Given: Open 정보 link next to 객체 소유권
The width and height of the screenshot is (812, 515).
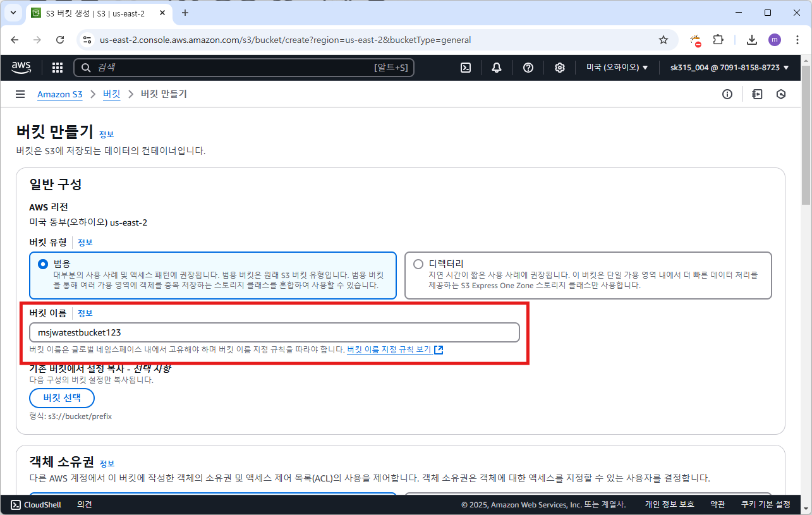Looking at the screenshot, I should tap(107, 463).
